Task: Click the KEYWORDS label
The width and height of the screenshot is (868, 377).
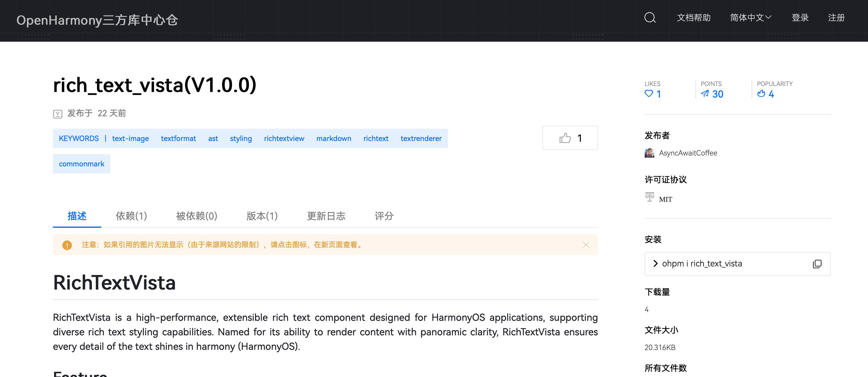Action: (x=79, y=138)
